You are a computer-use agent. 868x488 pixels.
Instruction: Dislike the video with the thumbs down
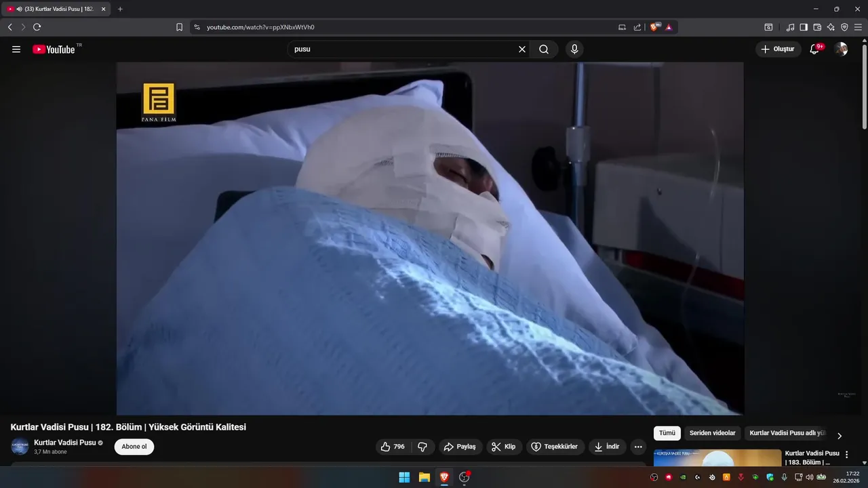point(422,447)
